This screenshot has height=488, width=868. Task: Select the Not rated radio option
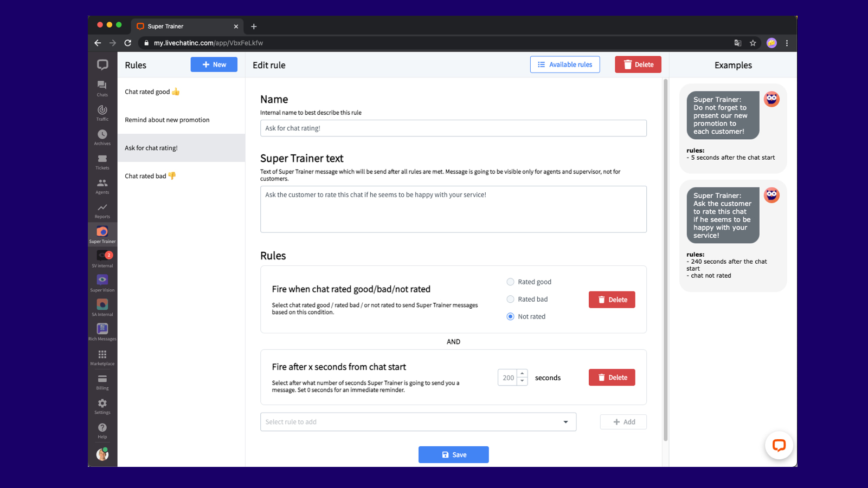pyautogui.click(x=510, y=316)
